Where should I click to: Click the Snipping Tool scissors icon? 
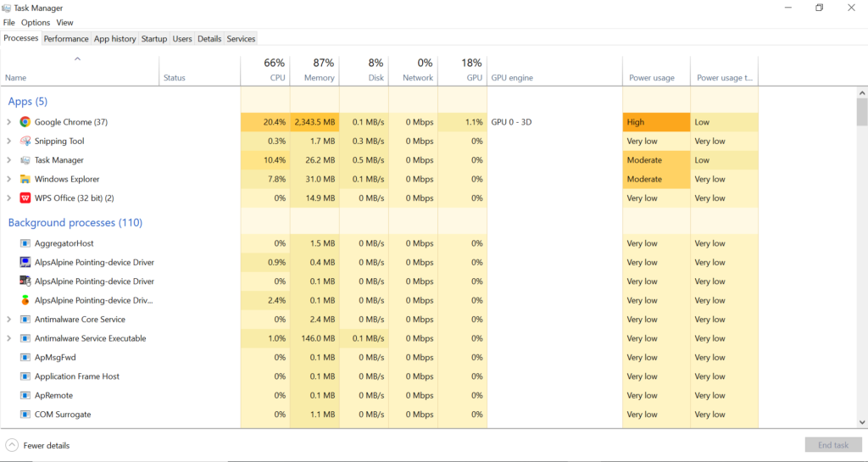(x=25, y=142)
